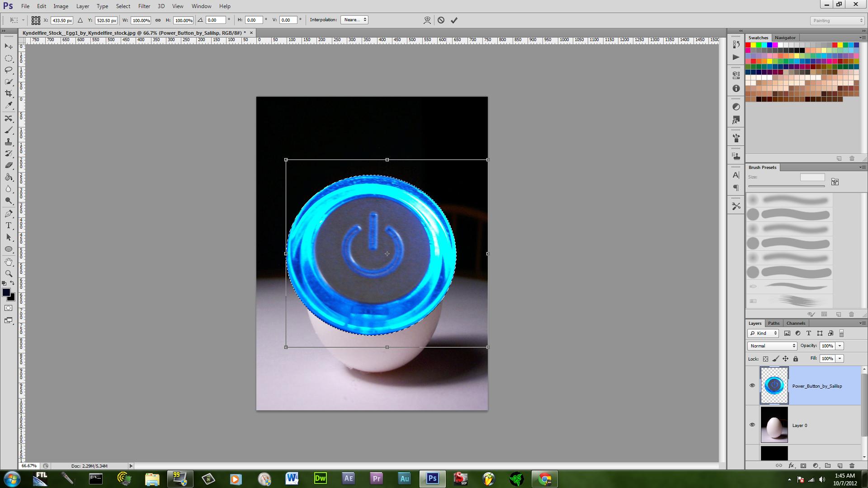Switch to warp mode icon
Viewport: 868px width, 488px height.
(x=427, y=20)
